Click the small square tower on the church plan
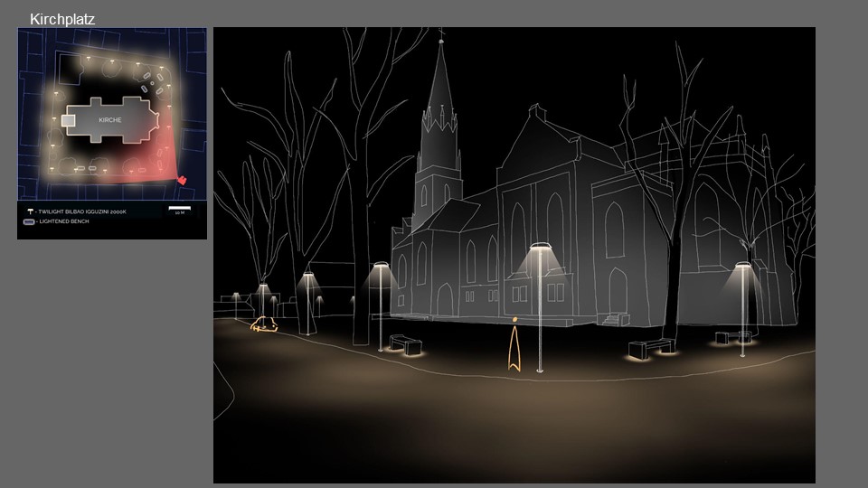Image resolution: width=868 pixels, height=488 pixels. (68, 120)
